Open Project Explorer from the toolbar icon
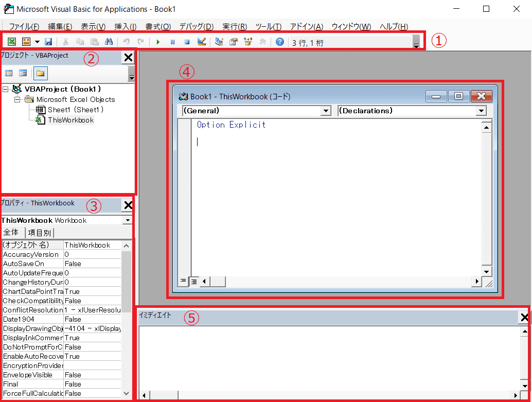Image resolution: width=532 pixels, height=402 pixels. (x=219, y=42)
